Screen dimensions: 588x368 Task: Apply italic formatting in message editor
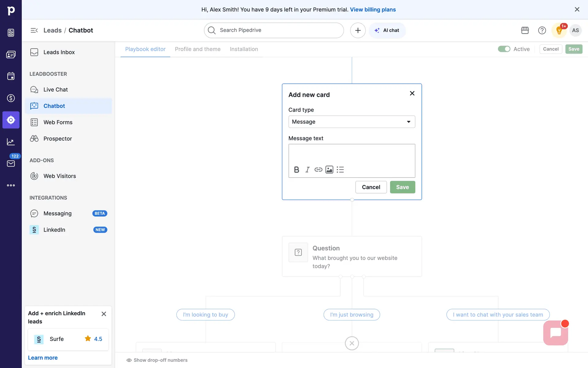(307, 170)
